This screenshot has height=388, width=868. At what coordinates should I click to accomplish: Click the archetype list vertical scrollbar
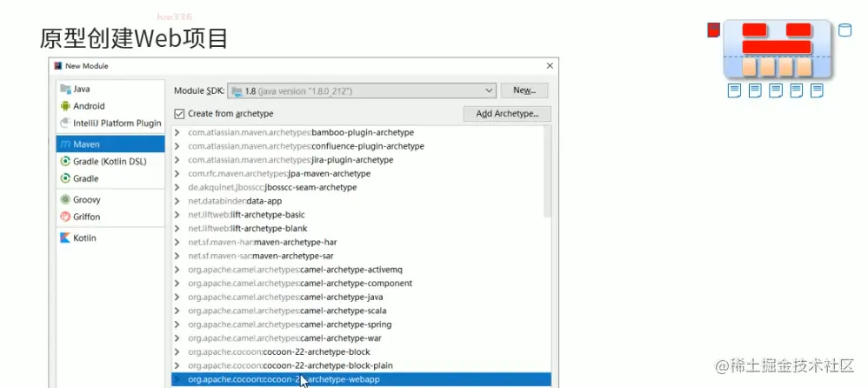[x=547, y=171]
